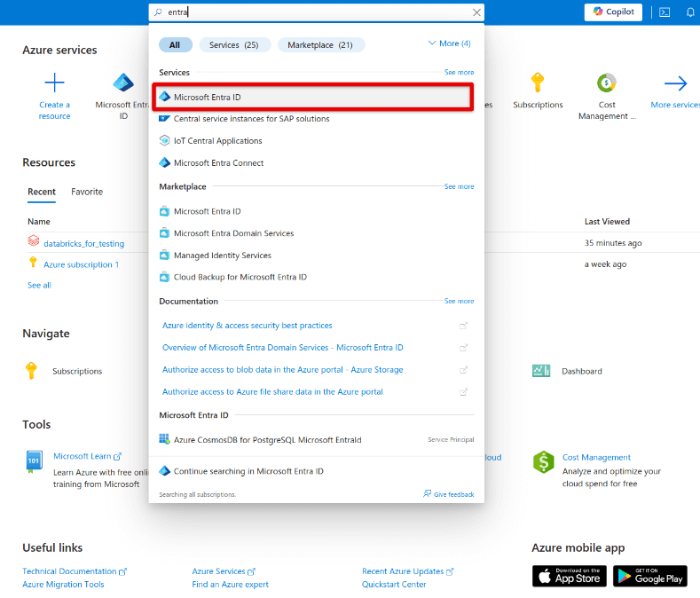Open Cloud Backup for Microsoft Entra ID

point(233,277)
